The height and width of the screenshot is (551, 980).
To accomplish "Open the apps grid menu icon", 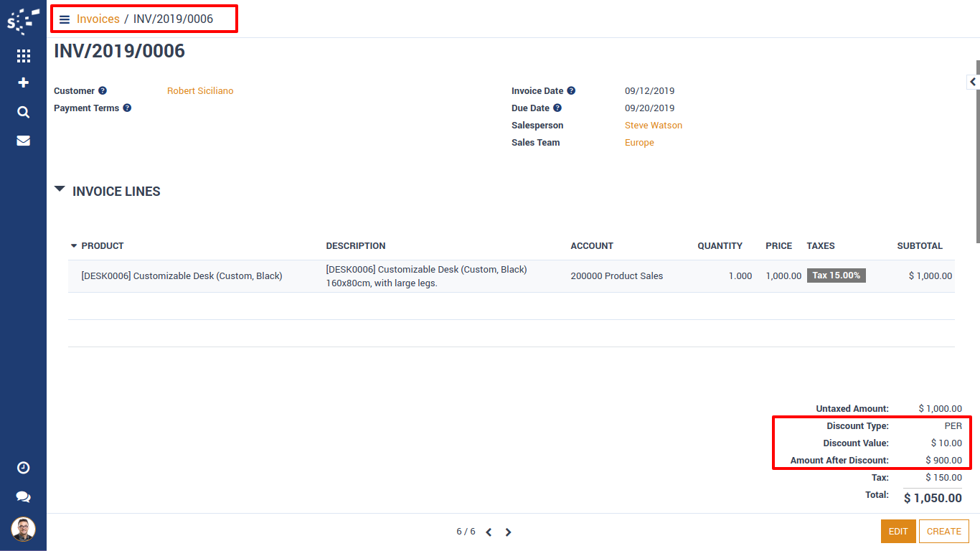I will 23,56.
